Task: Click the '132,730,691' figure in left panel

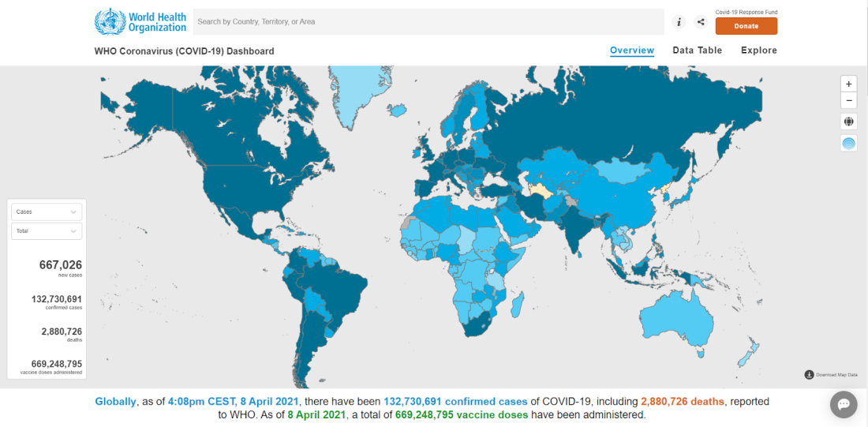Action: point(57,299)
